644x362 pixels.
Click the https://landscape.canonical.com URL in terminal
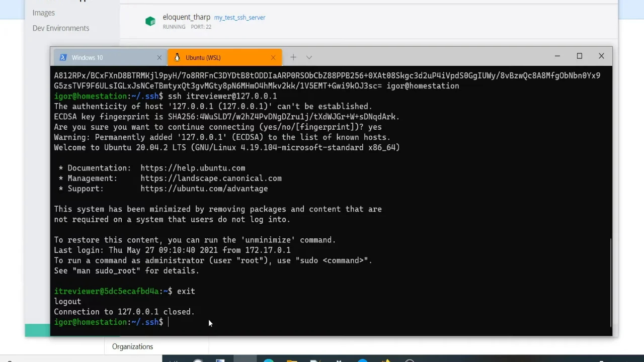pos(211,178)
